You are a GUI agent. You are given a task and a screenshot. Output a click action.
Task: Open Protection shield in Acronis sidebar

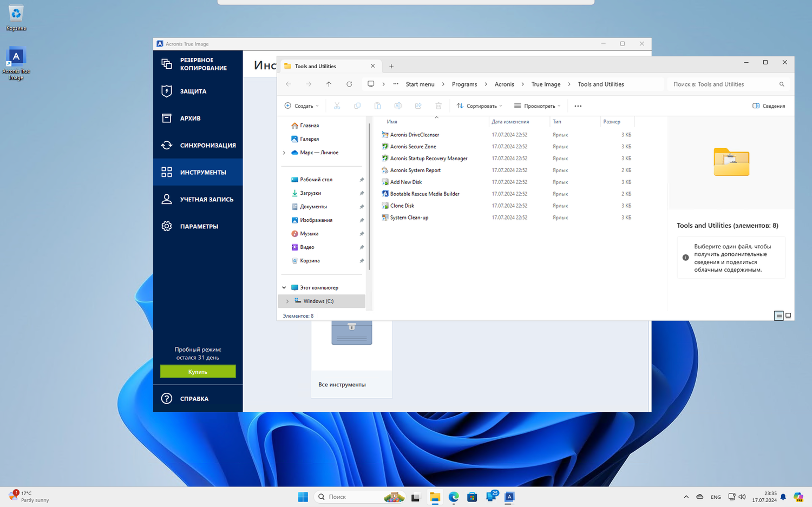[x=198, y=91]
